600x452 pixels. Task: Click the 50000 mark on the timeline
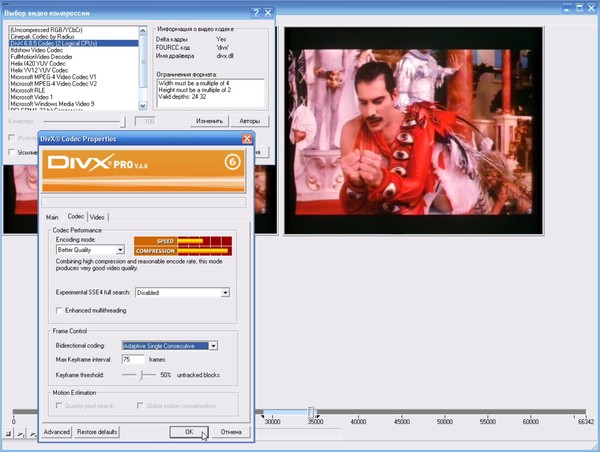[445, 422]
